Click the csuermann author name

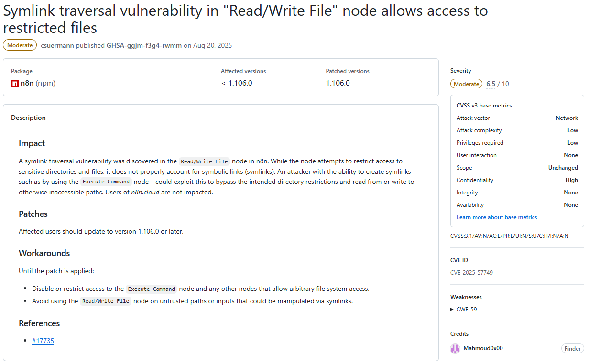coord(57,45)
